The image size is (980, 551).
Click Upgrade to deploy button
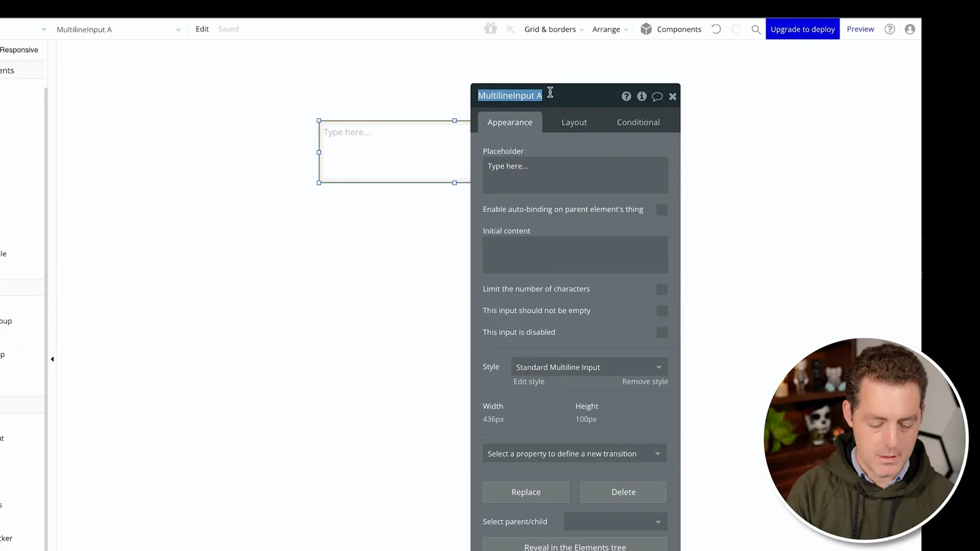pos(802,29)
